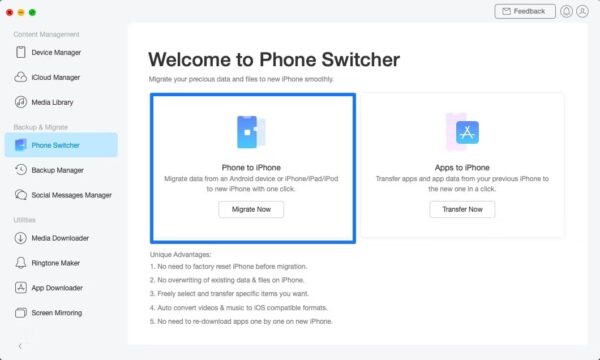Select the iCloud Manager cloud icon

(21, 77)
